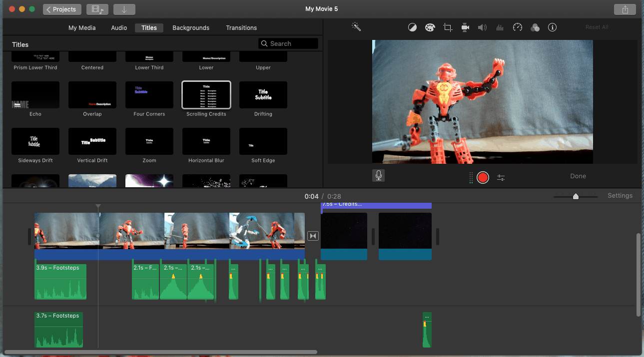Toggle the voiceover microphone

coord(378,175)
